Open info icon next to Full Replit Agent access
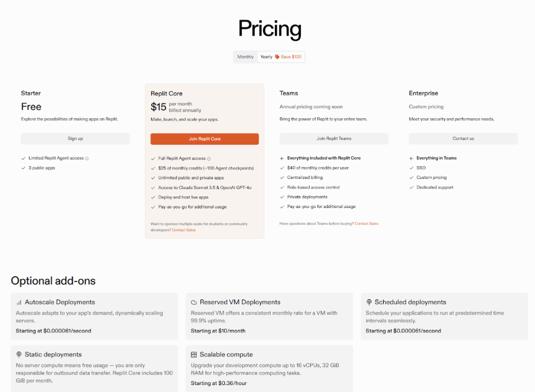This screenshot has width=535, height=392. pyautogui.click(x=209, y=159)
